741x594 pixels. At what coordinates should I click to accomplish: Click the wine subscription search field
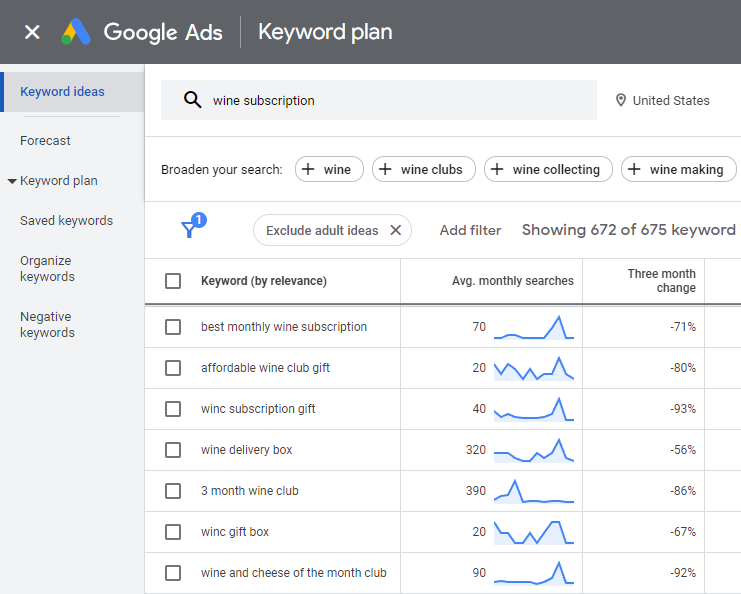(379, 100)
